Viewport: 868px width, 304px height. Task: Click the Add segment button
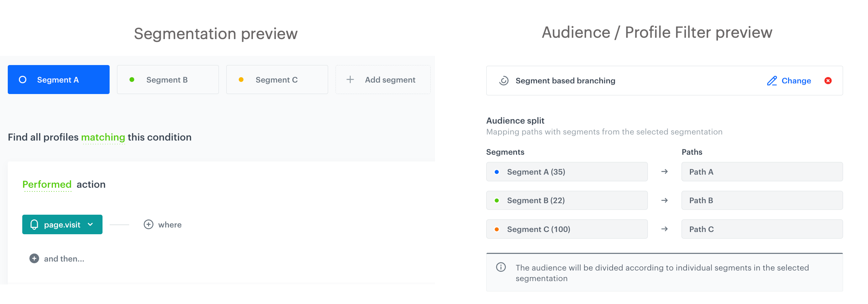click(383, 80)
